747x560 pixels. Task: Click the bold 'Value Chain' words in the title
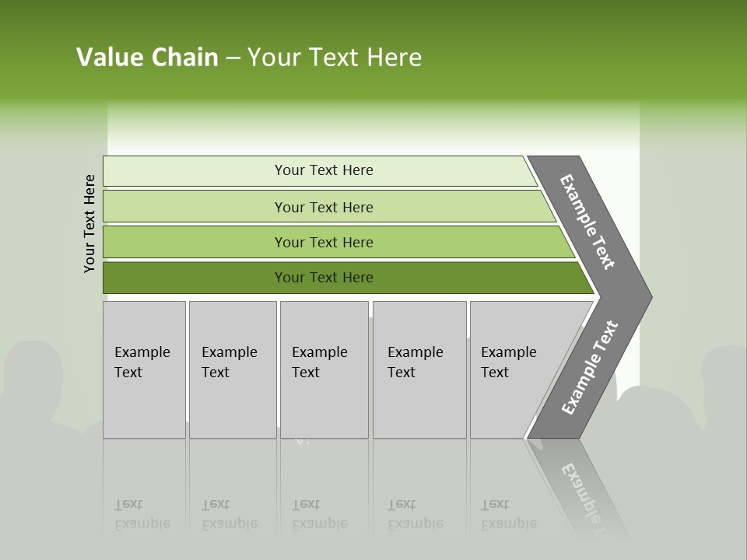(x=147, y=57)
